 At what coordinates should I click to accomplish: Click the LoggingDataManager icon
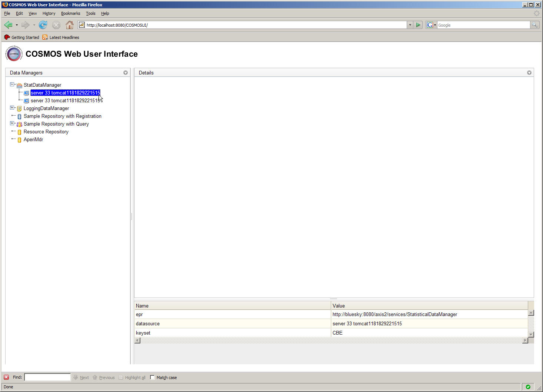19,109
